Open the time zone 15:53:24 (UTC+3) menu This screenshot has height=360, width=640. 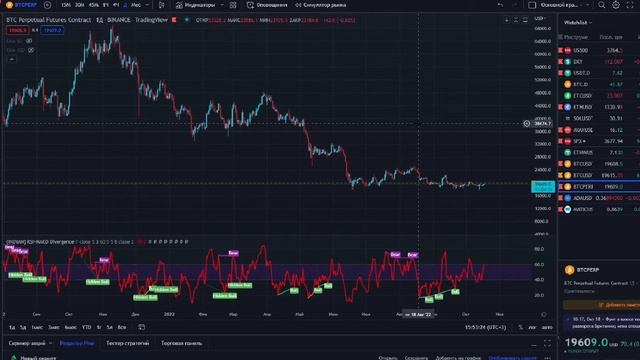tap(485, 327)
